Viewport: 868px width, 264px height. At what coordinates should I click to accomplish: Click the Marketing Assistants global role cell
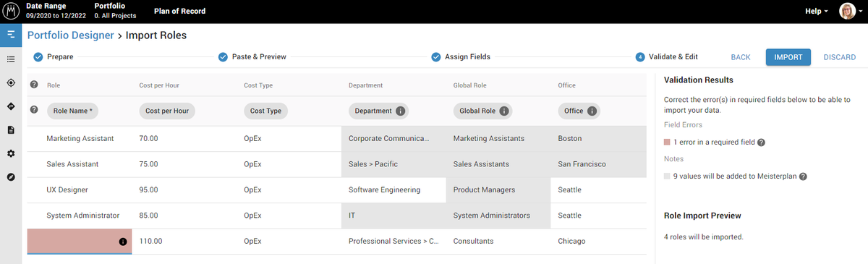498,138
